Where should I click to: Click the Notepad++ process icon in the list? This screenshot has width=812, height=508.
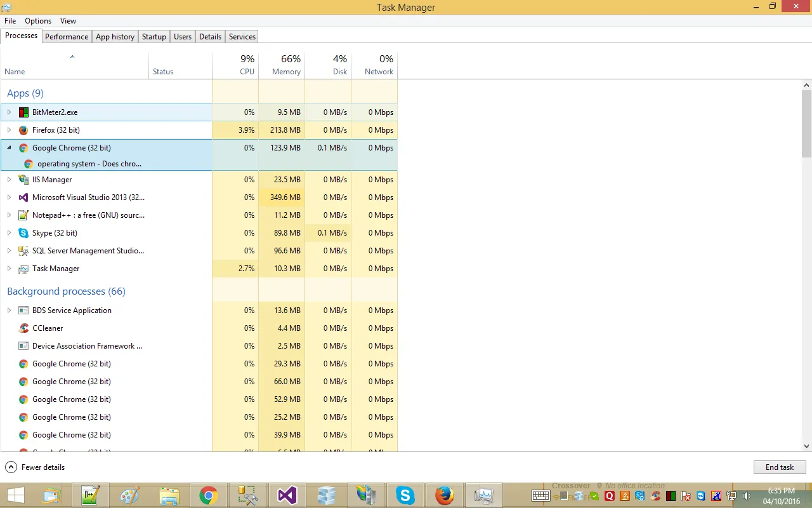click(x=23, y=215)
